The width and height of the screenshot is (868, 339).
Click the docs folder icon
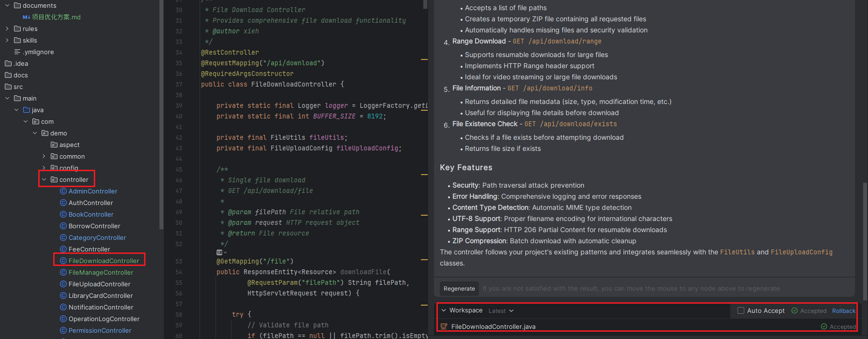(x=8, y=75)
